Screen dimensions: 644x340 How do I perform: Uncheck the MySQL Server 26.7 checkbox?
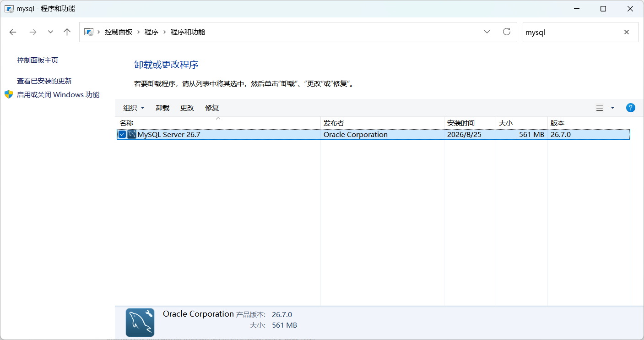[122, 134]
